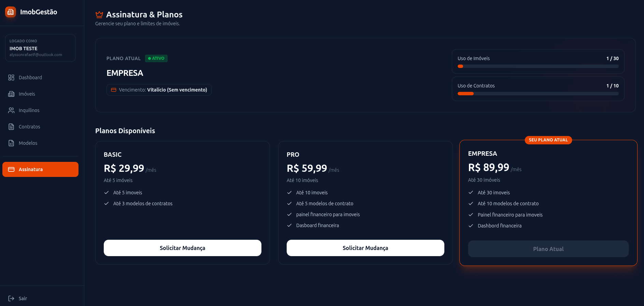Request change to the PRO plan
The width and height of the screenshot is (644, 306).
[365, 248]
